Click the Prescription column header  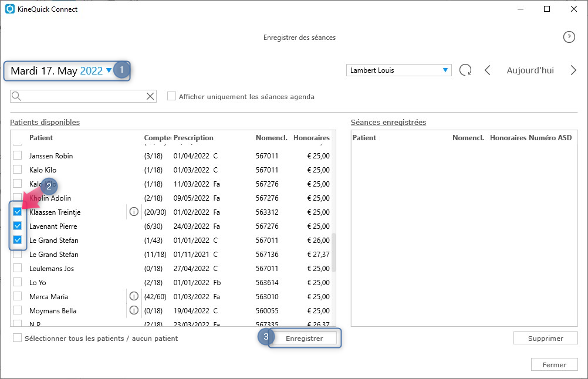pyautogui.click(x=194, y=138)
